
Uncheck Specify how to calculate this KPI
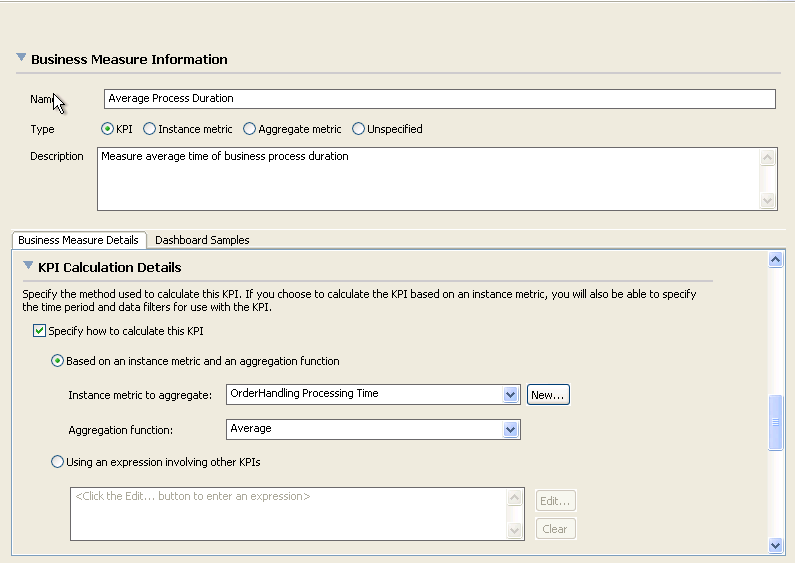(40, 331)
